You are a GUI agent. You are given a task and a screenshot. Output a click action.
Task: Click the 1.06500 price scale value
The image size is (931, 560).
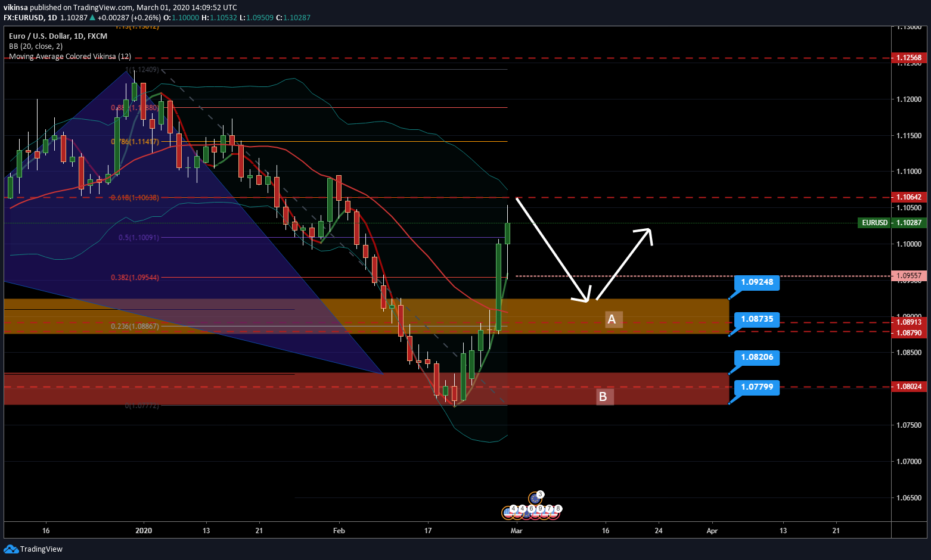tap(909, 498)
